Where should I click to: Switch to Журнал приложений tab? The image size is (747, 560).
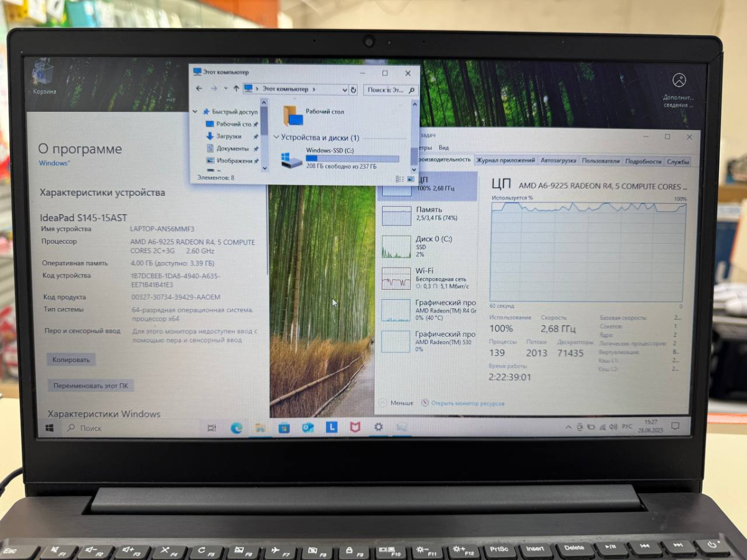[506, 161]
